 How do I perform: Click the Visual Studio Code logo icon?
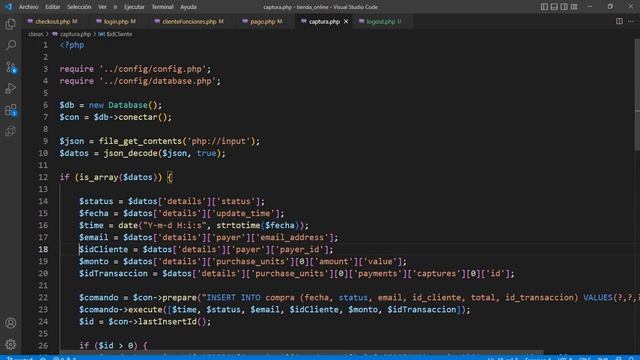coord(8,7)
